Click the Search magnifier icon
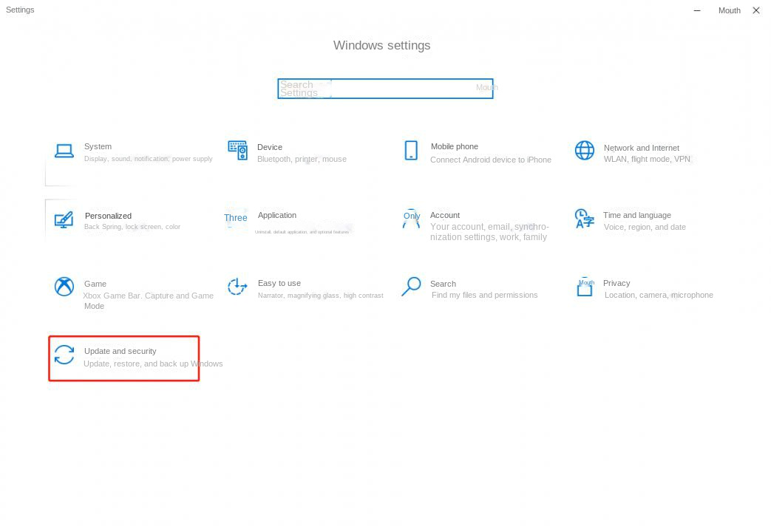The image size is (771, 532). point(411,287)
